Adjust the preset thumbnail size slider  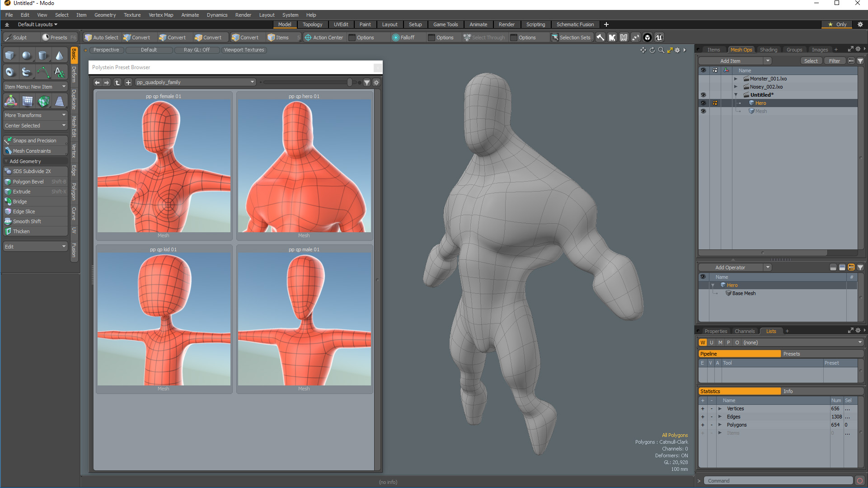pos(349,82)
